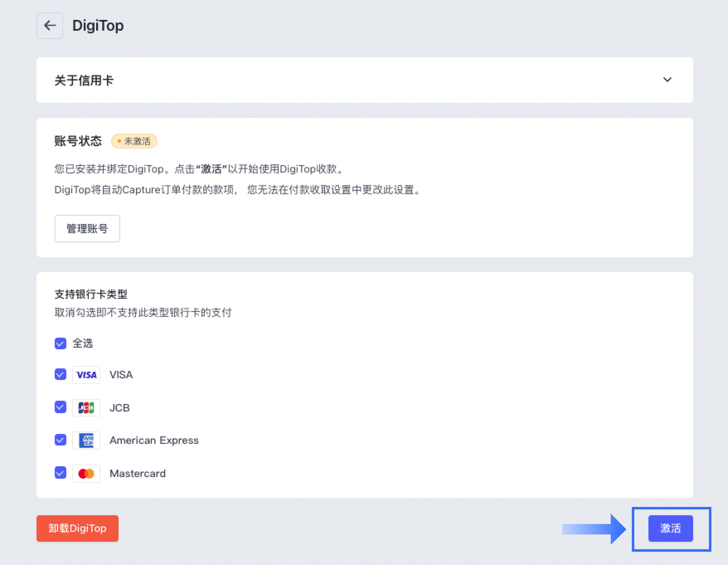Uncheck the 全选 checkbox
The image size is (728, 565).
[60, 343]
